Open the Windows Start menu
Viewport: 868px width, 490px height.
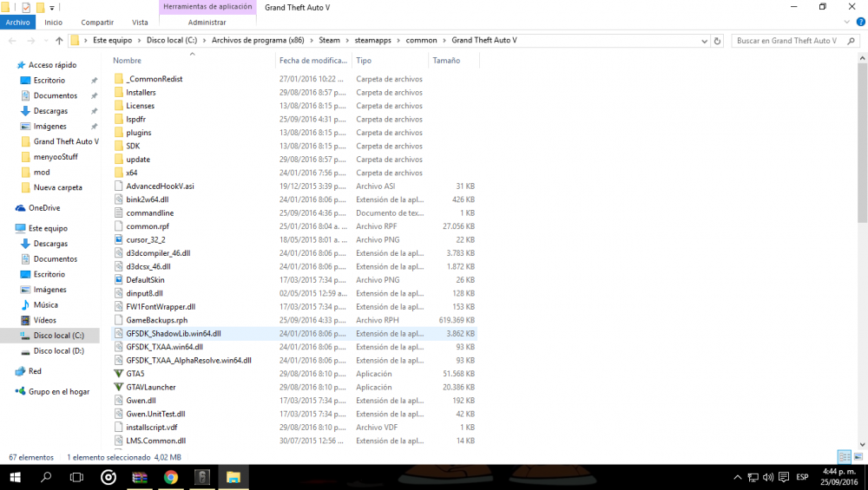tap(15, 477)
